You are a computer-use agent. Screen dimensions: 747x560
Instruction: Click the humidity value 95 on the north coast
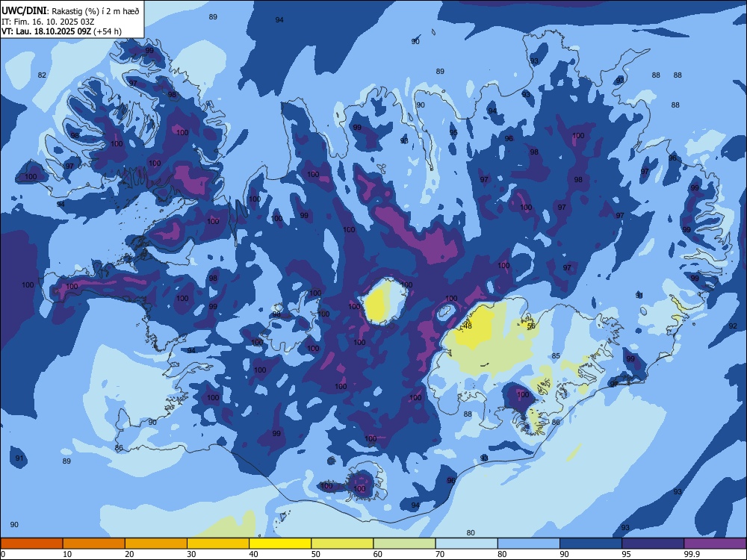pyautogui.click(x=453, y=133)
